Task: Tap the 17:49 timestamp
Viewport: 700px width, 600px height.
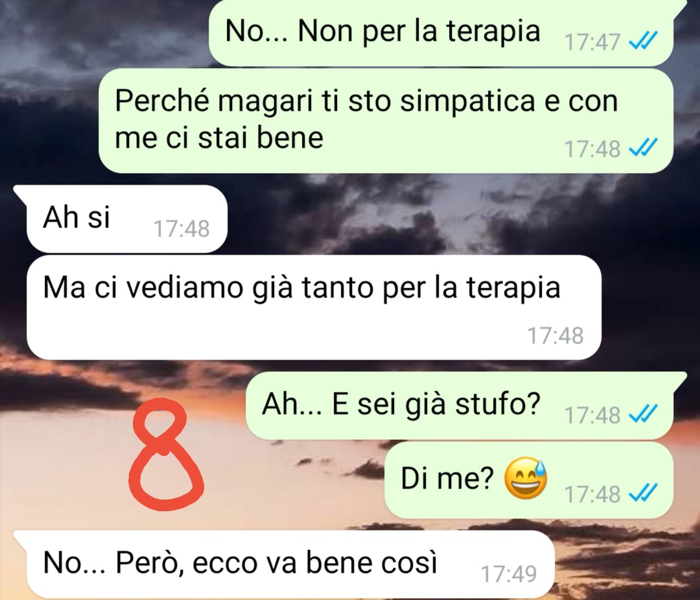Action: click(x=509, y=574)
